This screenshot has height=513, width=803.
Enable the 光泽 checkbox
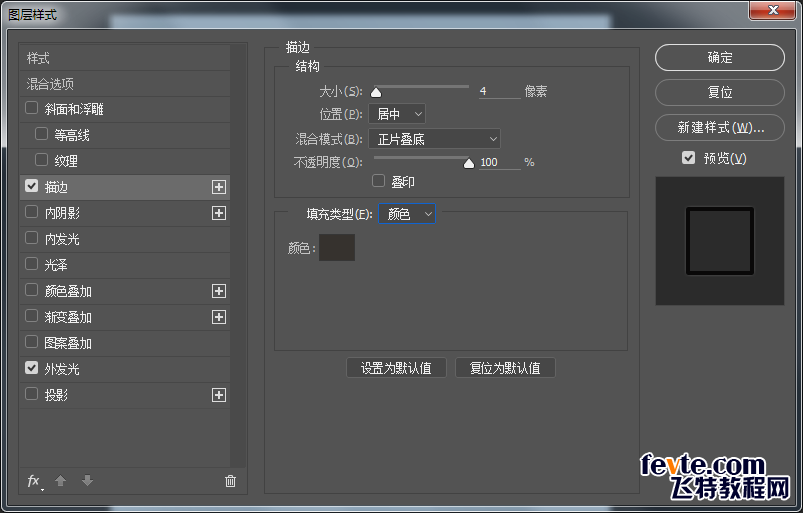32,264
